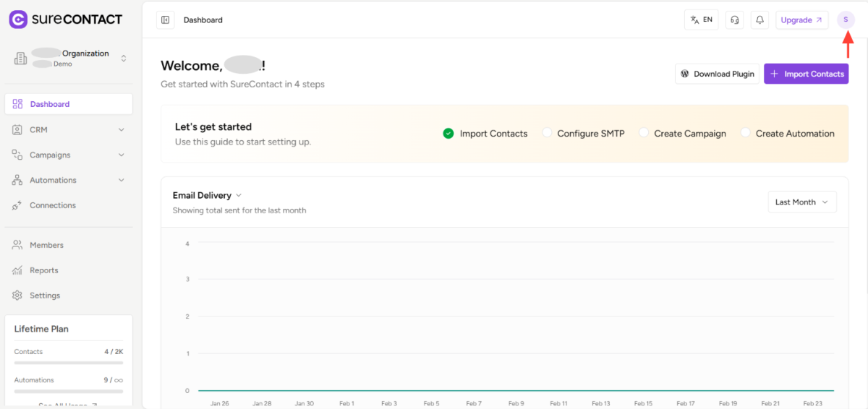Image resolution: width=868 pixels, height=409 pixels.
Task: Go to Members in the sidebar
Action: (46, 245)
